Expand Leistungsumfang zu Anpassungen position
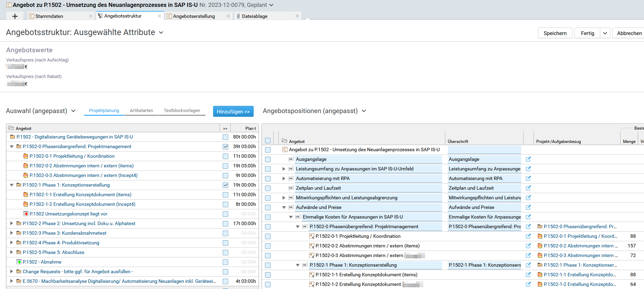Viewport: 644px width, 289px height. pyautogui.click(x=284, y=169)
